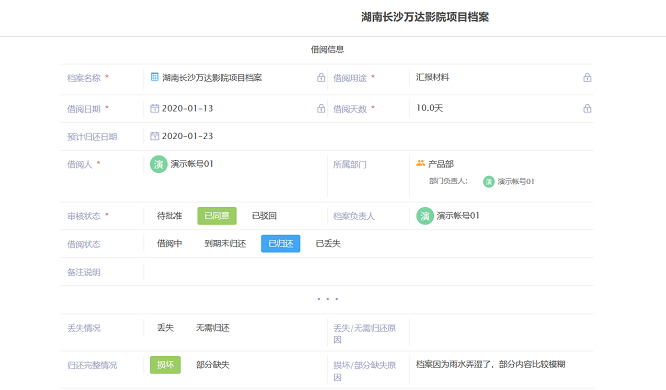Select 已同意 review status

click(217, 216)
